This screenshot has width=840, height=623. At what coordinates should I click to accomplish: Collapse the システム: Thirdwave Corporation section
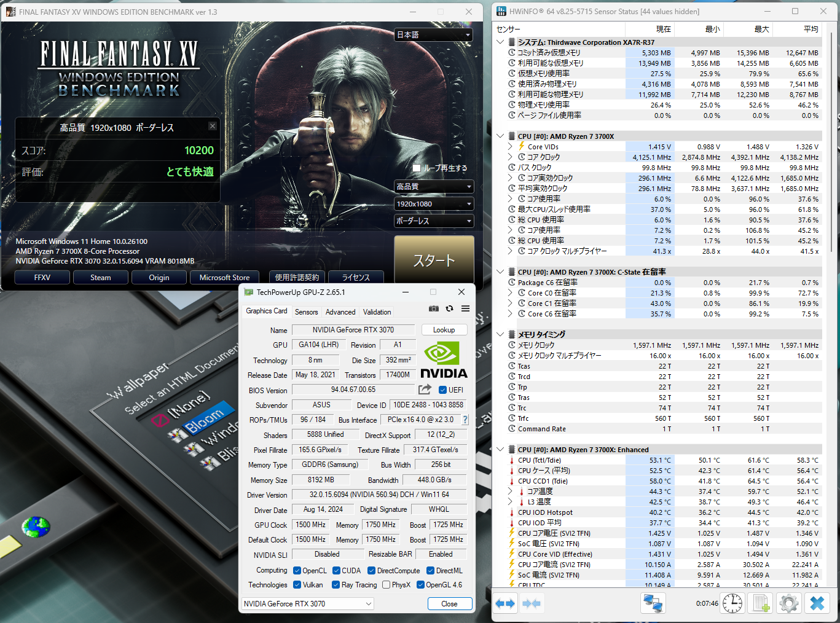[500, 42]
